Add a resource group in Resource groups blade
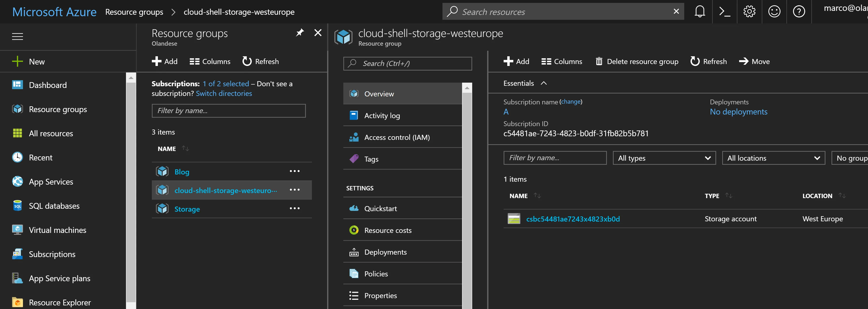The width and height of the screenshot is (868, 309). tap(164, 61)
